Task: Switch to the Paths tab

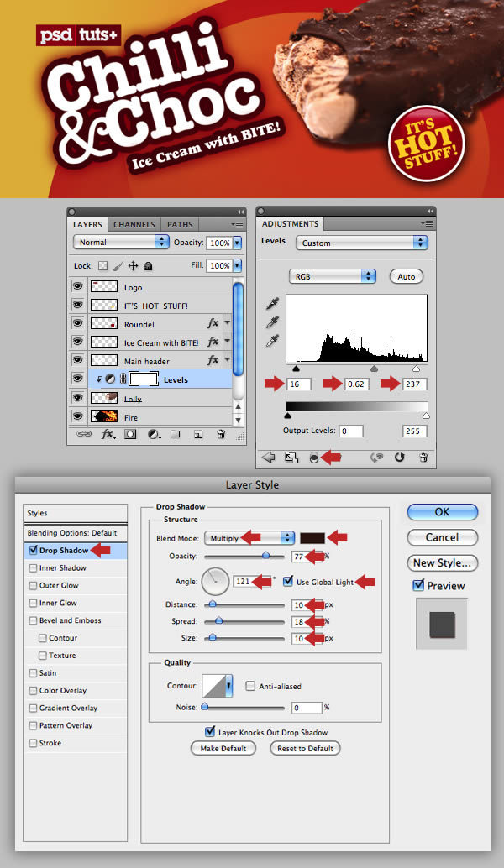Action: pyautogui.click(x=180, y=224)
